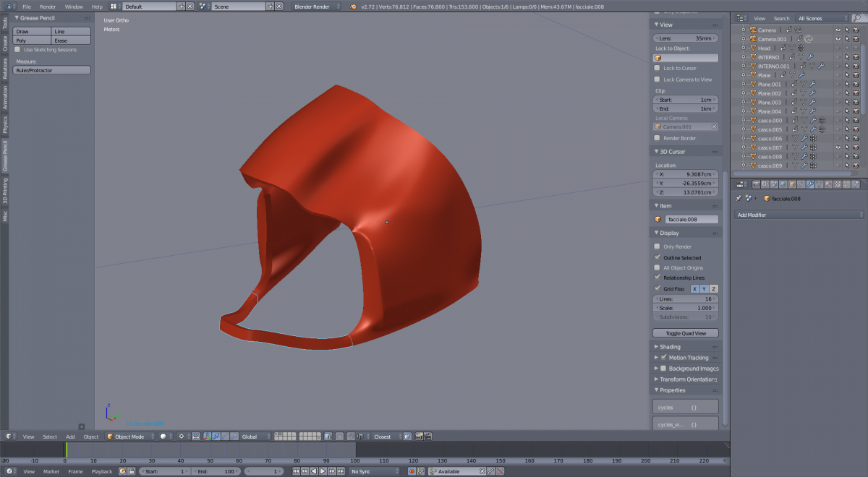Click the Render camera properties tab
Image resolution: width=868 pixels, height=477 pixels.
(x=756, y=184)
